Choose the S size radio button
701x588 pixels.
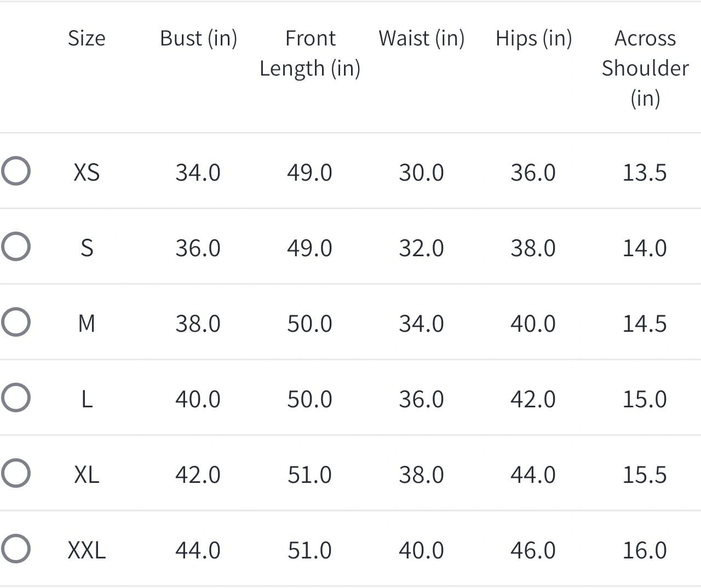tap(15, 247)
